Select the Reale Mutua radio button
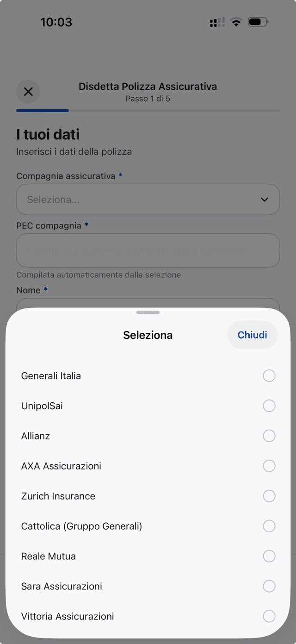Screen dimensions: 296x644 (269, 556)
